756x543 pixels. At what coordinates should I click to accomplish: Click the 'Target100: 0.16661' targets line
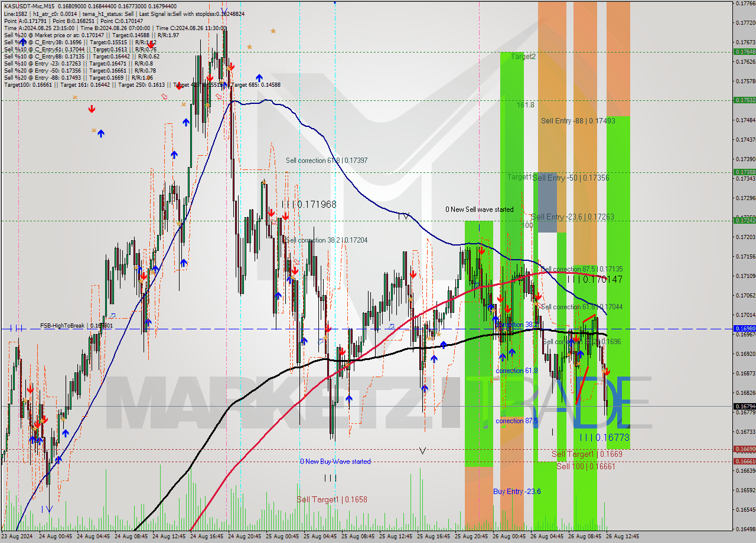(142, 85)
